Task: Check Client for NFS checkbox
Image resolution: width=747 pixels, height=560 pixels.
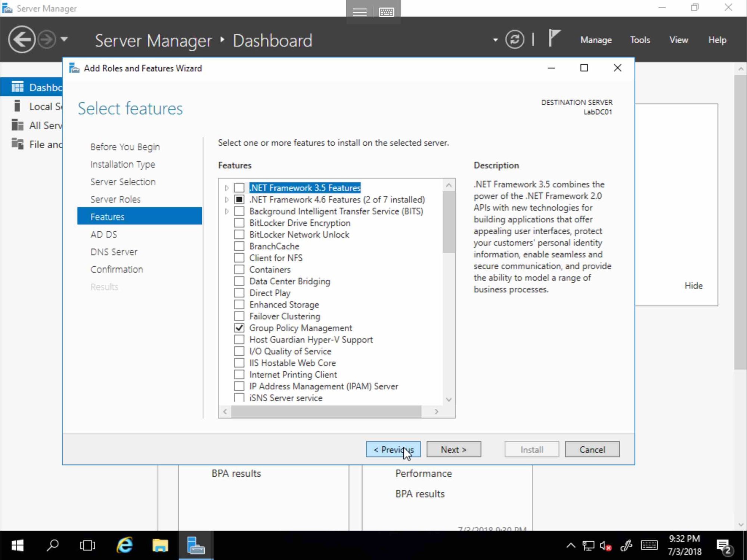Action: [239, 258]
